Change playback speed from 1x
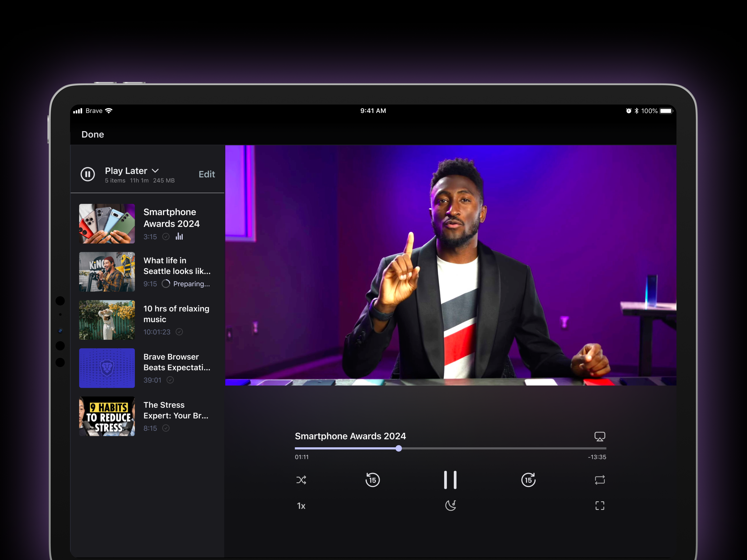 301,505
